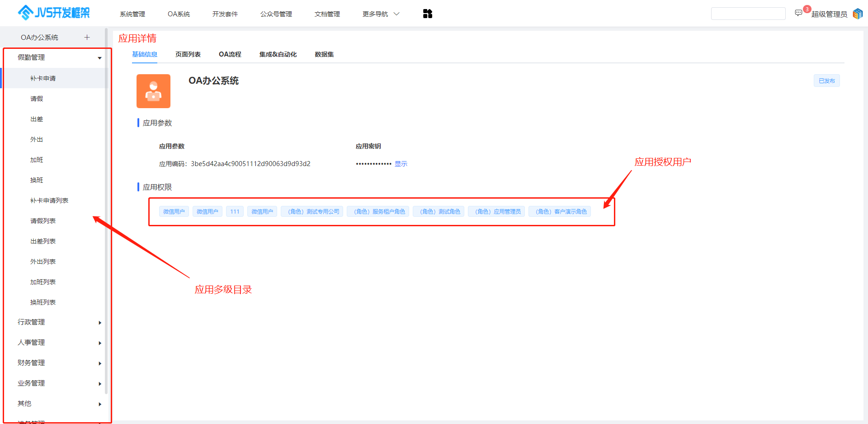Click the (角色) 应用管理员 tag

click(x=496, y=211)
